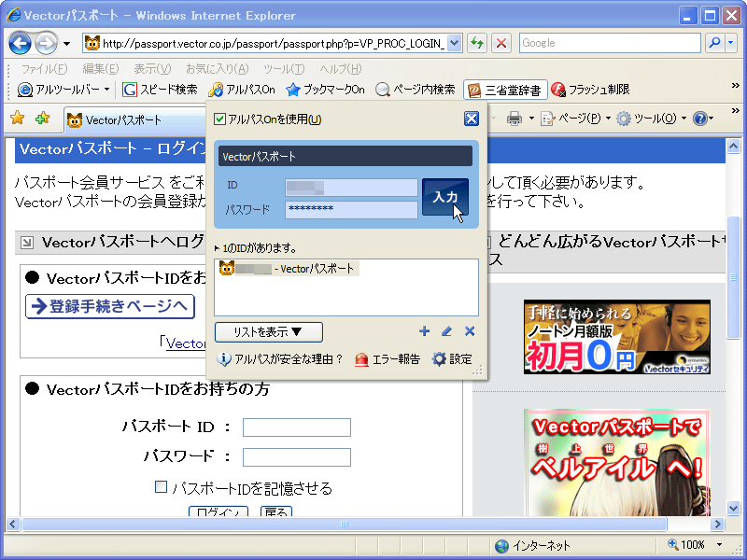Click the browser Forward arrow button

46,43
